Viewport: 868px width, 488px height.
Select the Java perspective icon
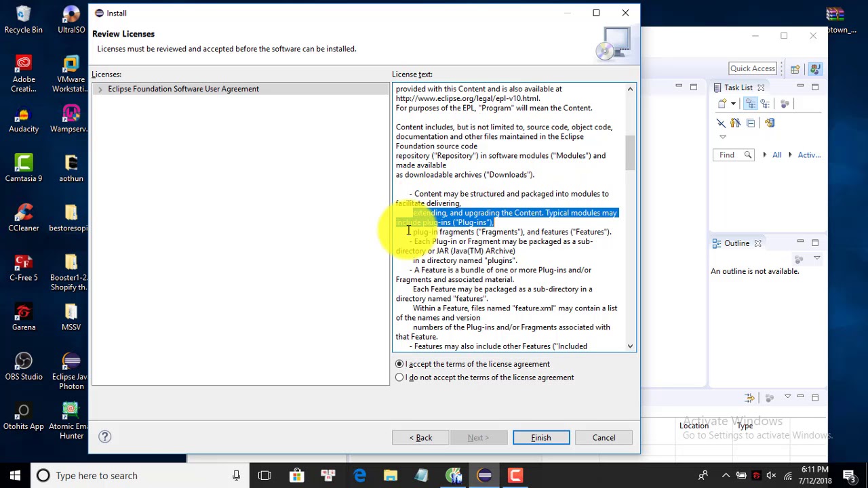pos(815,68)
